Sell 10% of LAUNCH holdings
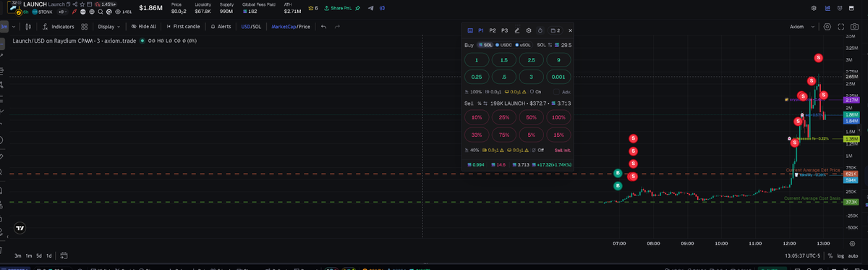 coord(476,117)
